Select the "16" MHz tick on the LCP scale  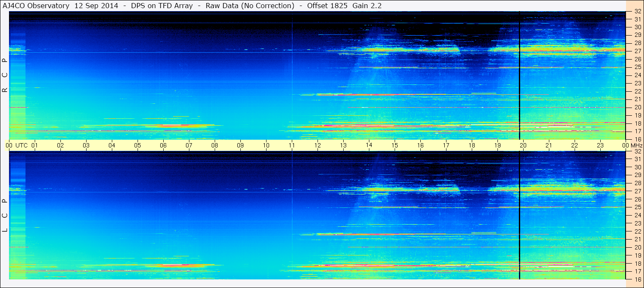coord(638,279)
